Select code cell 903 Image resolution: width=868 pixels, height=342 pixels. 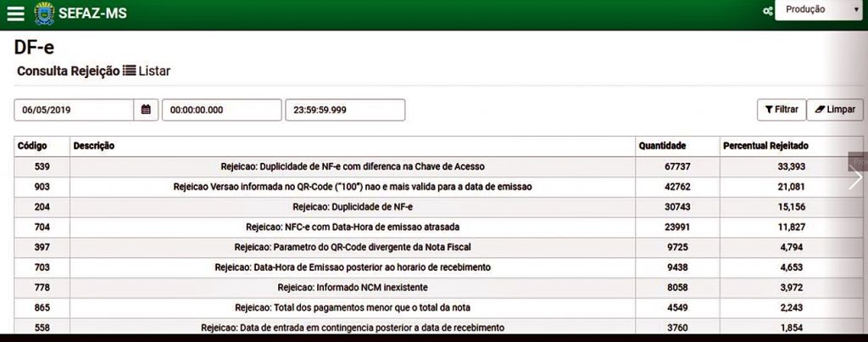point(42,187)
